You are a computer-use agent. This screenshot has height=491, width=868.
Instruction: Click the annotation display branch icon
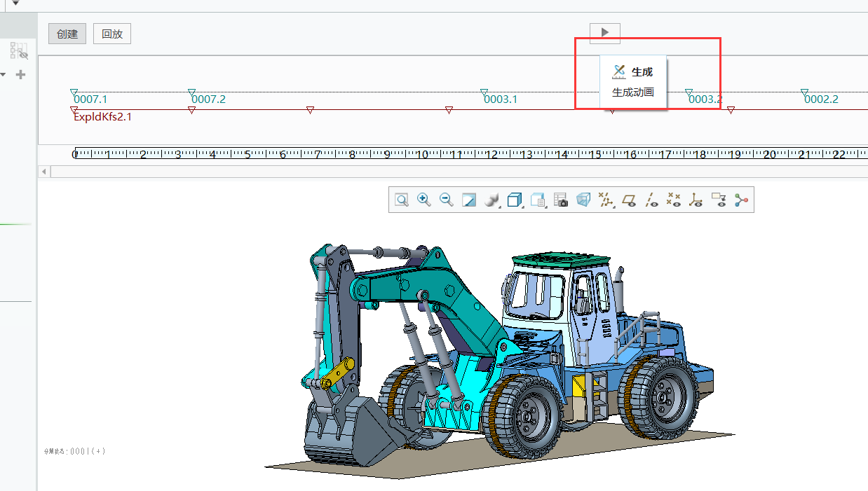(742, 200)
